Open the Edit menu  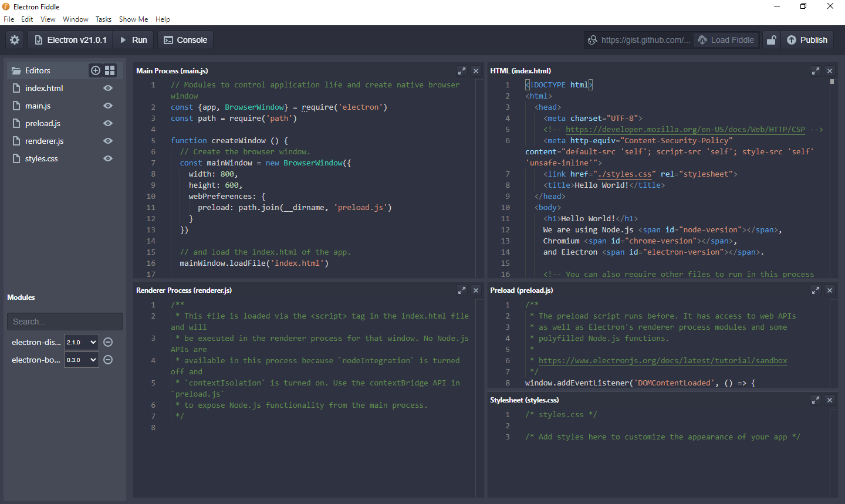pos(27,19)
